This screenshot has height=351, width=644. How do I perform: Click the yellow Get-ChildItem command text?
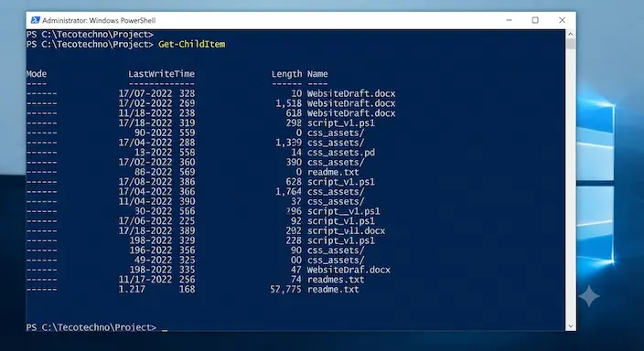[x=192, y=44]
